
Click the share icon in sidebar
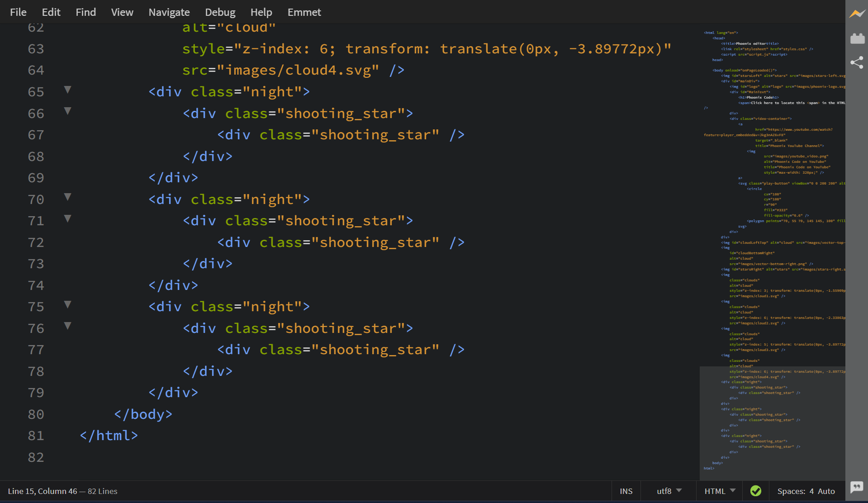pos(857,62)
